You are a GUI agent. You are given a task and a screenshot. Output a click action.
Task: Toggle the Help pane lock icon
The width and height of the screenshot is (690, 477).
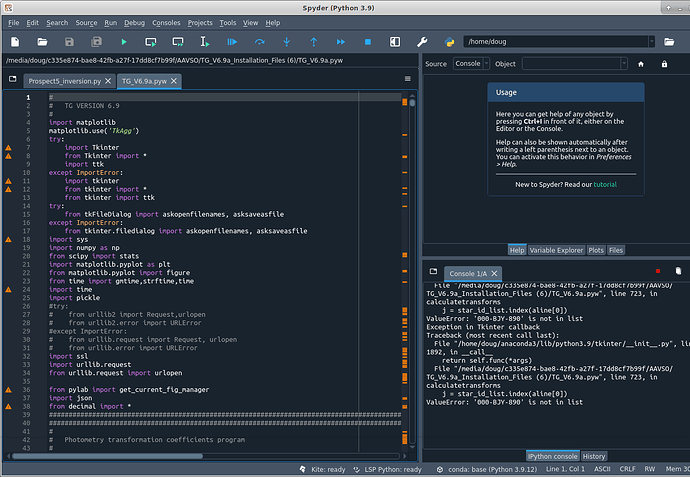point(664,64)
